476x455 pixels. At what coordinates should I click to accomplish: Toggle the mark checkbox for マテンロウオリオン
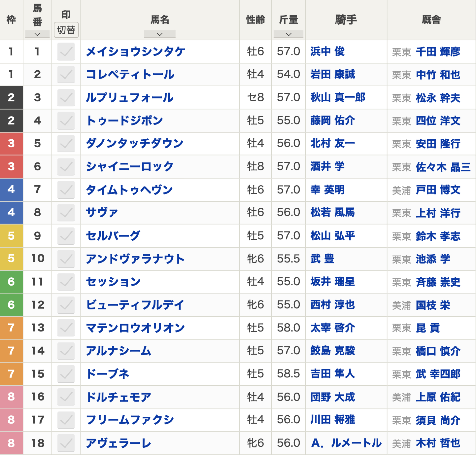[66, 328]
